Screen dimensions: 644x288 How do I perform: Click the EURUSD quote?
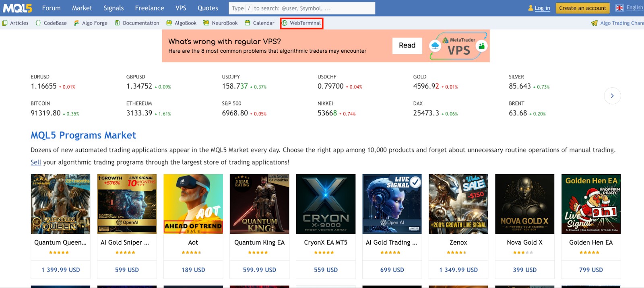(x=53, y=82)
